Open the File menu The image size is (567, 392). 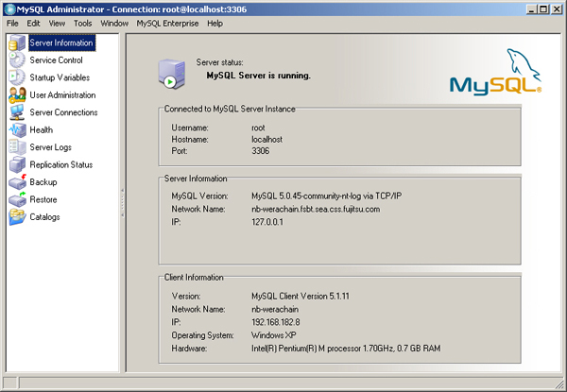[x=12, y=24]
